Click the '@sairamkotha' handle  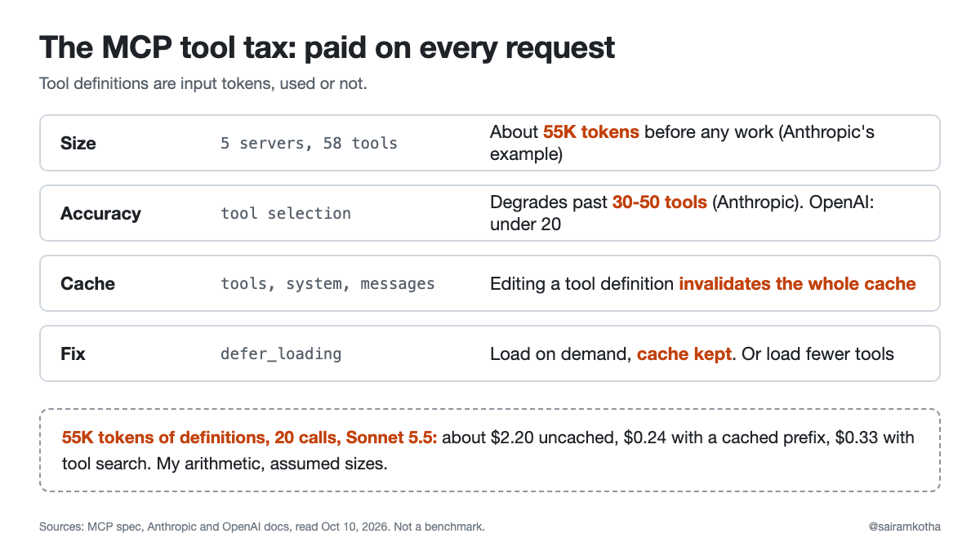pos(905,527)
